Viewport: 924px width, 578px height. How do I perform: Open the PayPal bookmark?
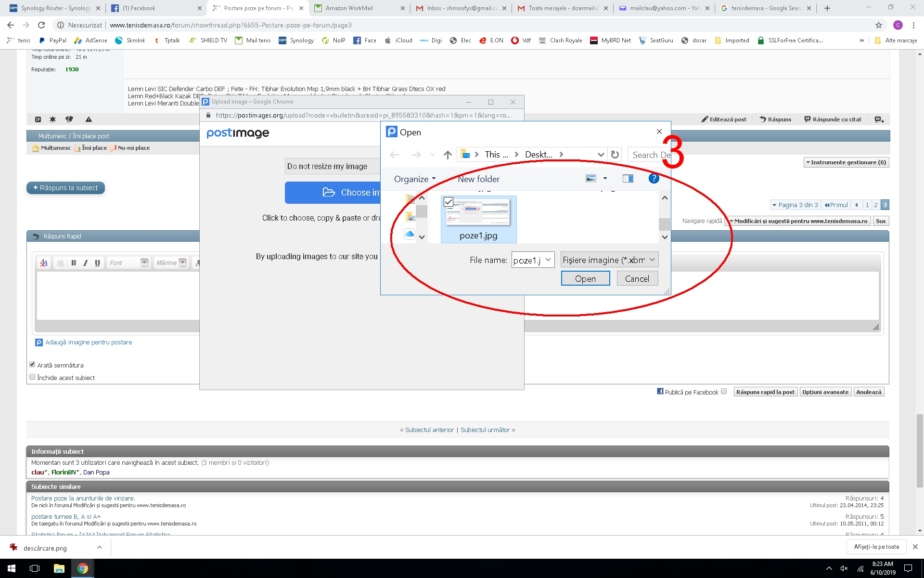click(52, 40)
